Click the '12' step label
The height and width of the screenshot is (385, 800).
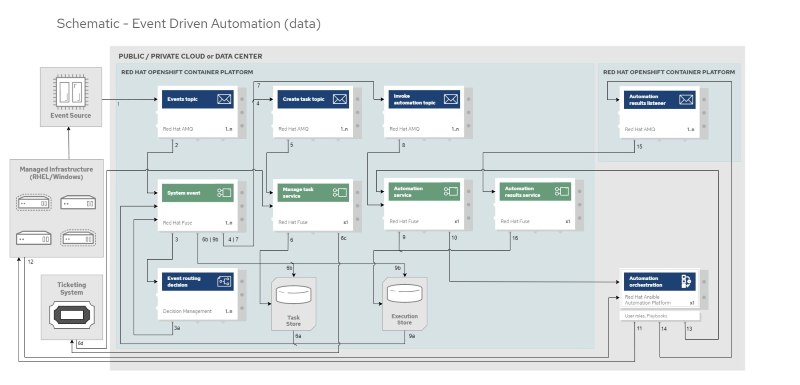point(30,262)
